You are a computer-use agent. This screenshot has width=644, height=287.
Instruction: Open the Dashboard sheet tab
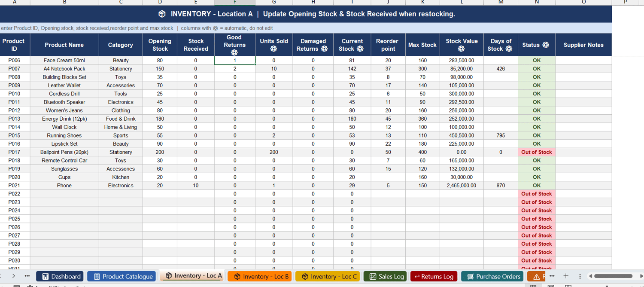point(60,276)
